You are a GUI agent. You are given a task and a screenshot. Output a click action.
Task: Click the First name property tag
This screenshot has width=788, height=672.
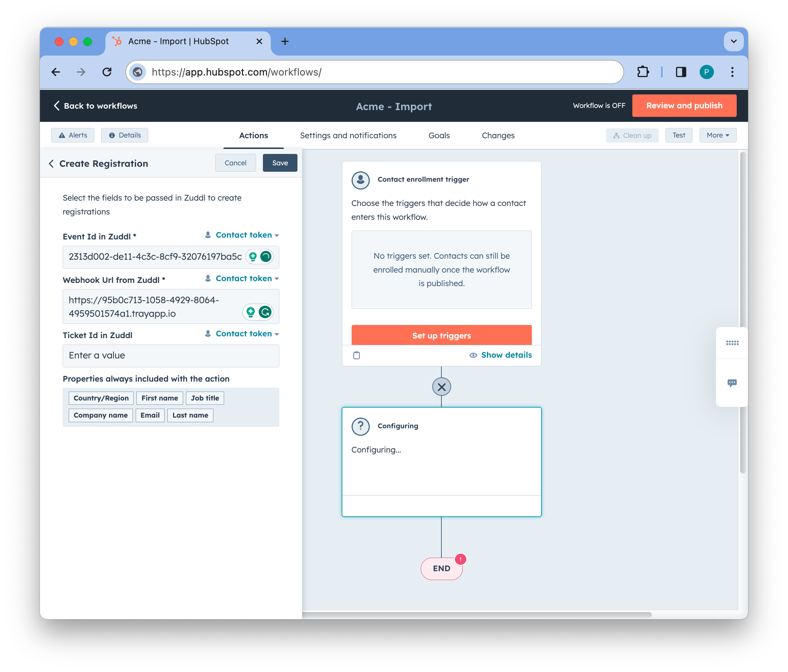[160, 398]
